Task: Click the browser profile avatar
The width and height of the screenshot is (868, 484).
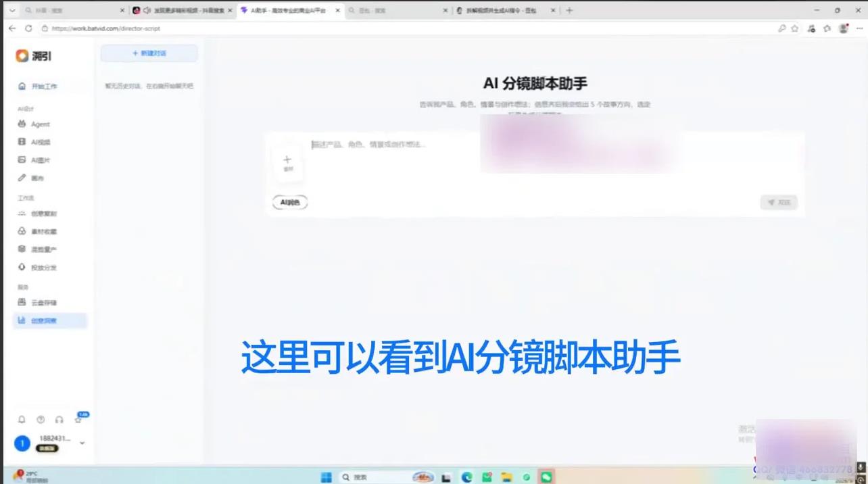Action: click(x=844, y=28)
